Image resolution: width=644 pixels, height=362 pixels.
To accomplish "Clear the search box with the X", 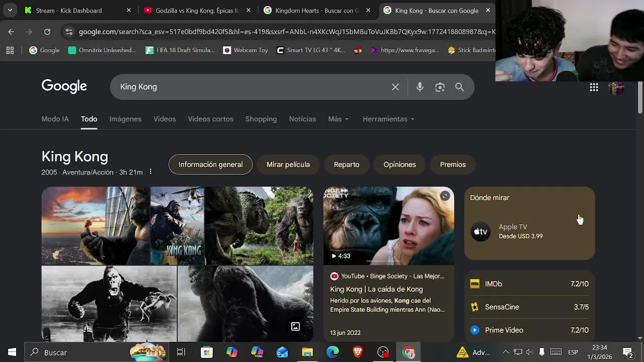I will [395, 87].
